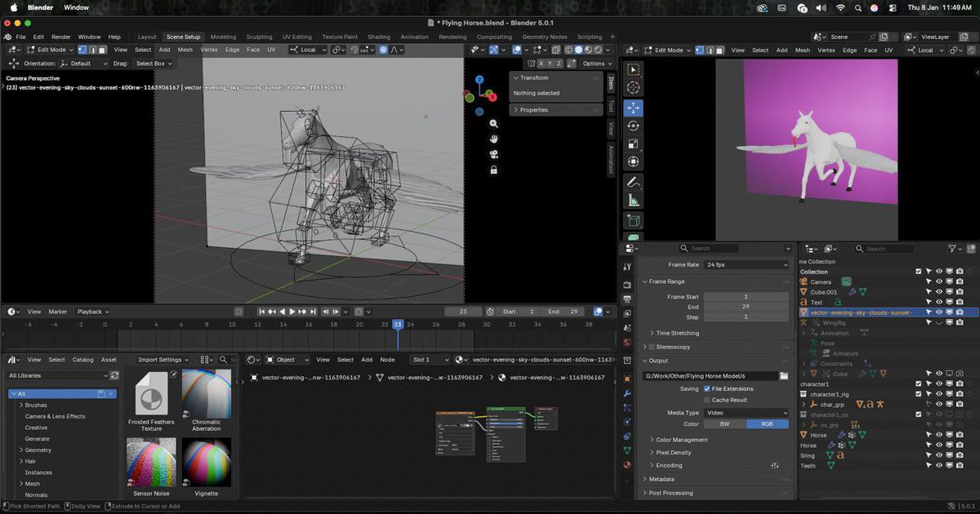Enable the Cache Result checkbox
The image size is (980, 514).
[x=707, y=400]
